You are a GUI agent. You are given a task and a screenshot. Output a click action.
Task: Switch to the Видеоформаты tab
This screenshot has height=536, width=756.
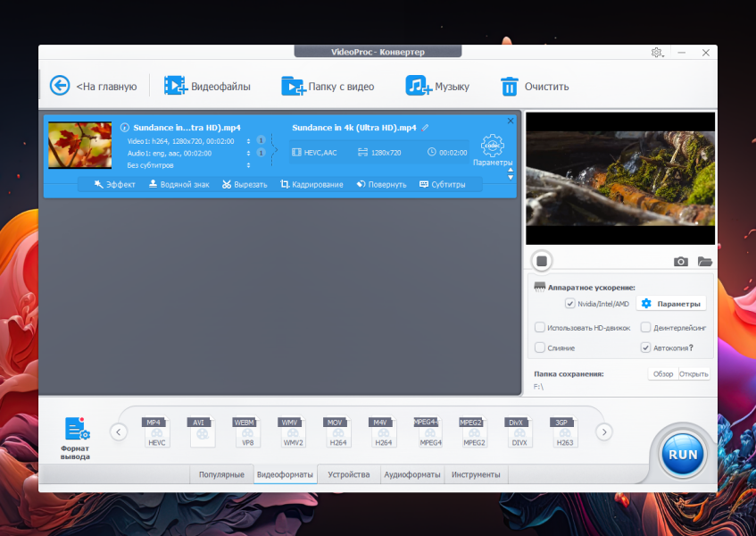(285, 474)
